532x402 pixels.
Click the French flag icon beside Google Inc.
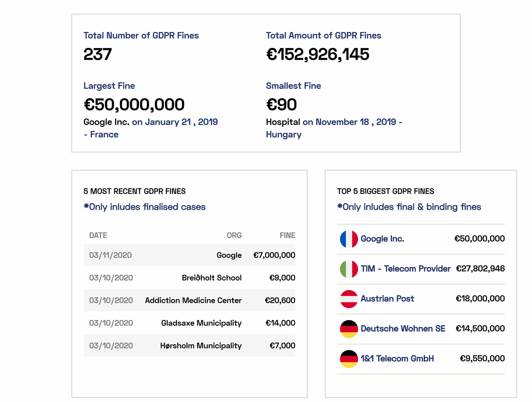[x=349, y=239]
